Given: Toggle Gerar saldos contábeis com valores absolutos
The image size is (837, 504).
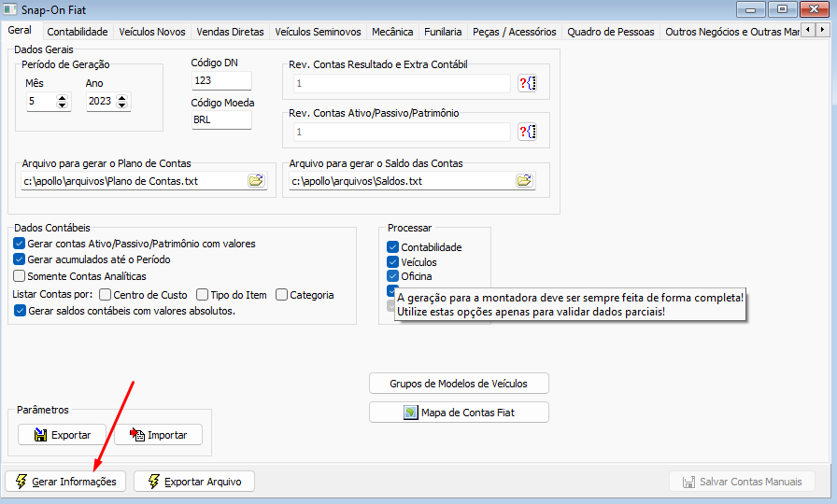Looking at the screenshot, I should [x=20, y=311].
